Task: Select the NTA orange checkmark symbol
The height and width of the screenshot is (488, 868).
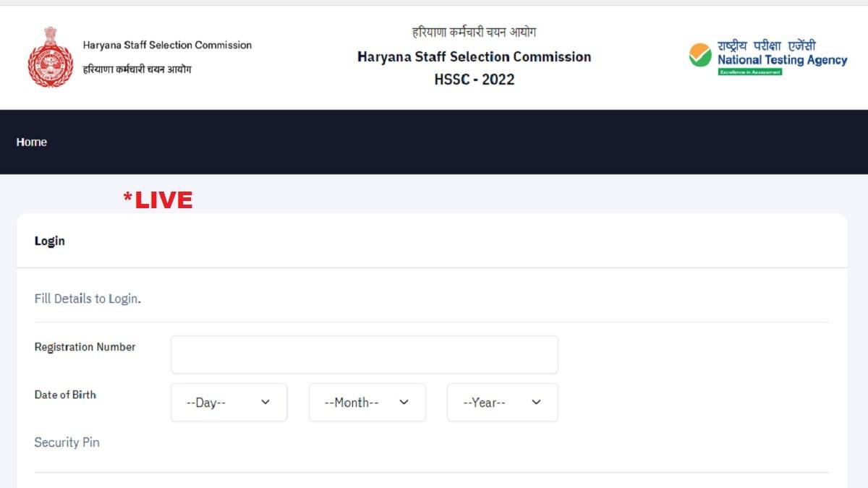Action: click(x=699, y=54)
